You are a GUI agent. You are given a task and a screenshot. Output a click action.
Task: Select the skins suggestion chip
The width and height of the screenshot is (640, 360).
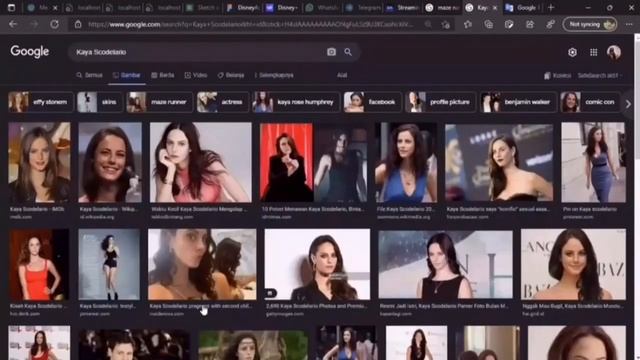pyautogui.click(x=100, y=102)
